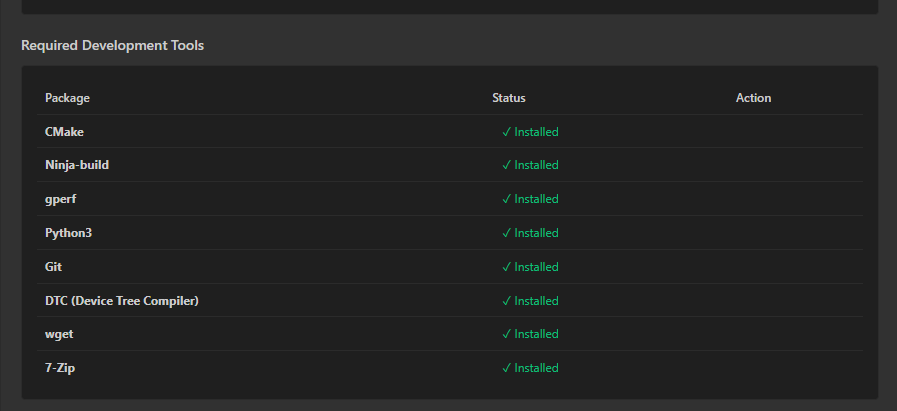Click the 7-Zip installed checkmark status

[530, 368]
